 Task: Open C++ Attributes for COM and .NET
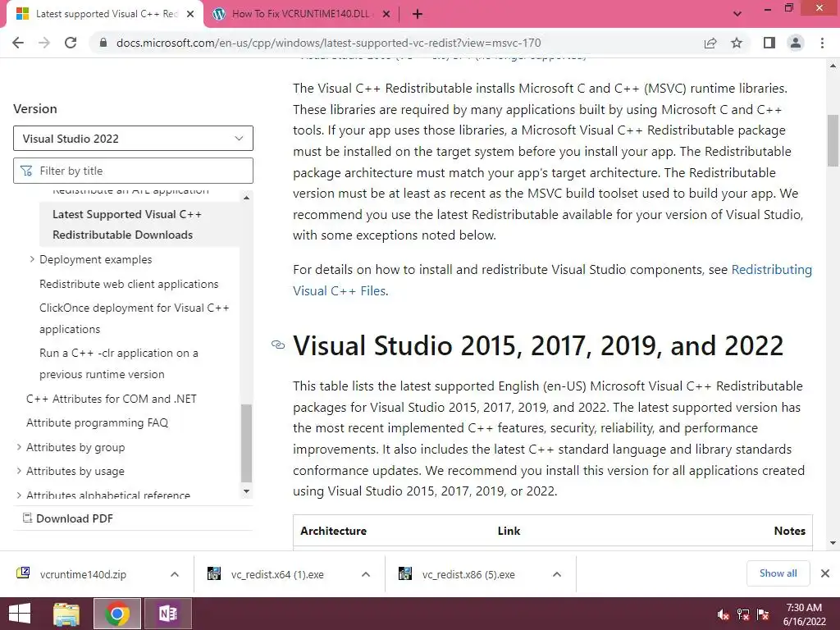click(x=112, y=399)
